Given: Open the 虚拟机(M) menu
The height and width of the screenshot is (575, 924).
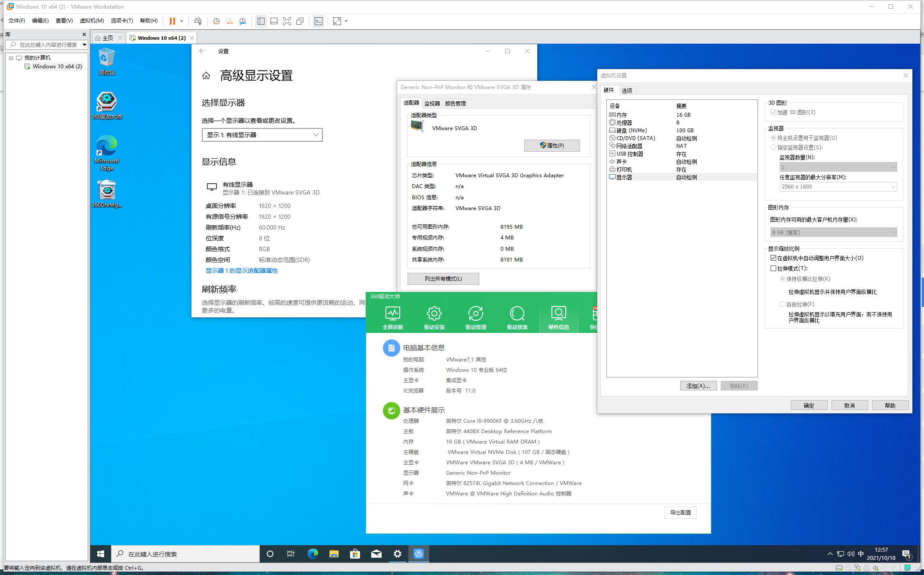Looking at the screenshot, I should [x=92, y=21].
